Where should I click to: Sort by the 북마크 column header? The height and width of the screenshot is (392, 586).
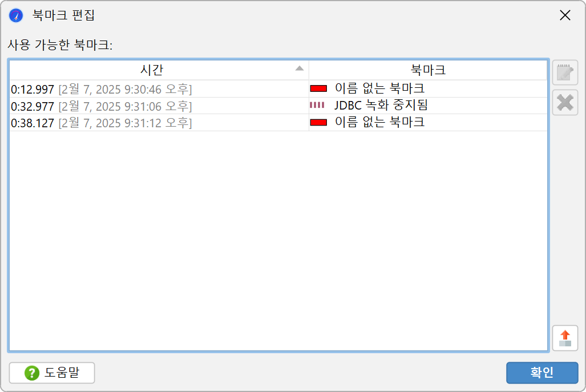pyautogui.click(x=429, y=70)
